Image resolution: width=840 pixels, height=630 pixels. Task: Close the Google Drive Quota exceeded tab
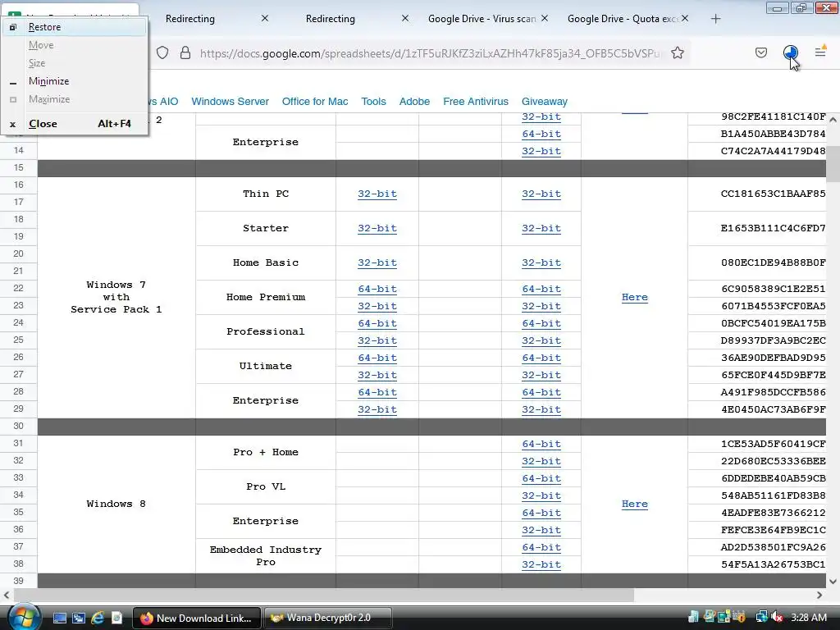coord(685,18)
